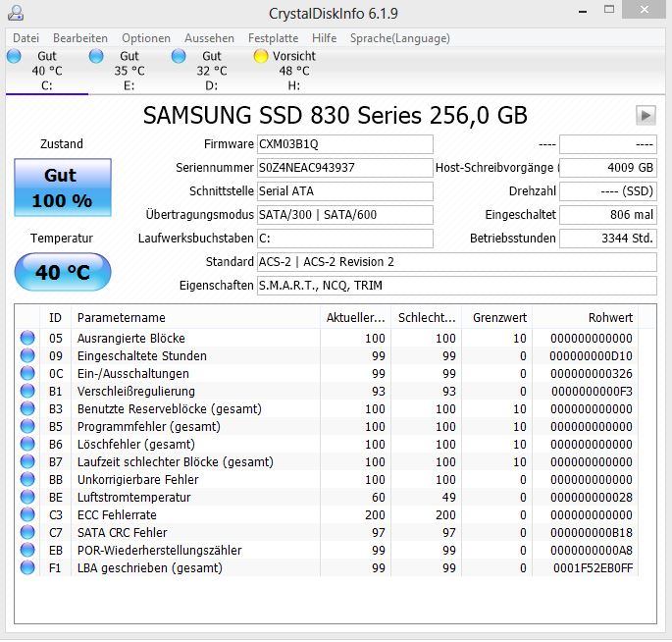
Task: Click the Drehzahl value ---- (SSD)
Action: (x=608, y=191)
